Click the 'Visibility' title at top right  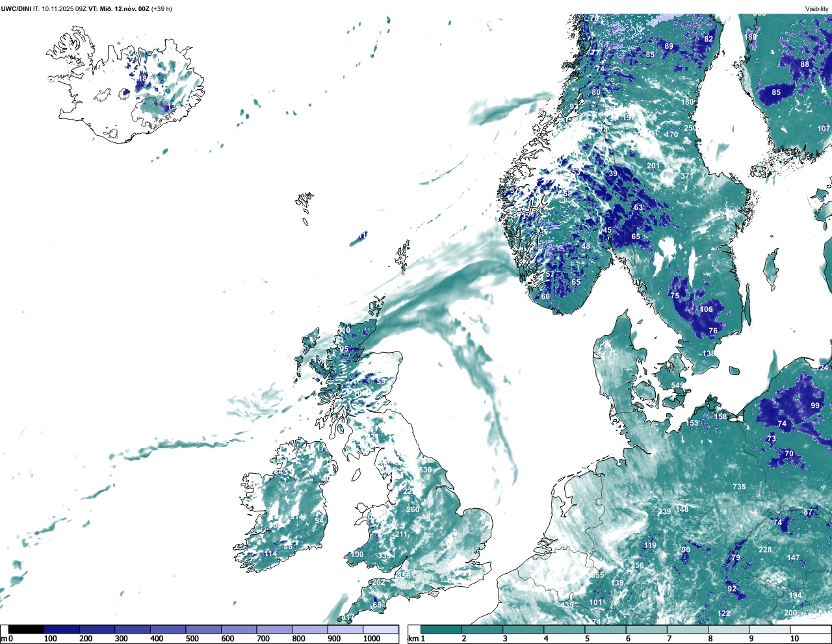click(817, 9)
